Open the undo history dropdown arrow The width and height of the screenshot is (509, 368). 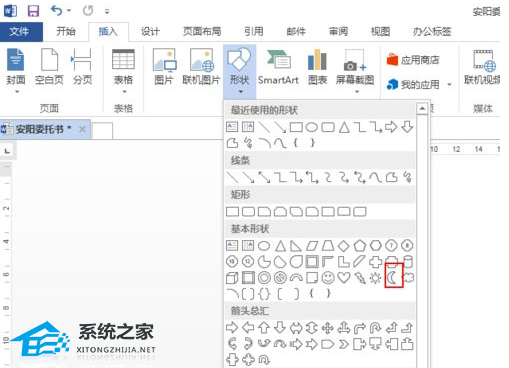[x=69, y=11]
